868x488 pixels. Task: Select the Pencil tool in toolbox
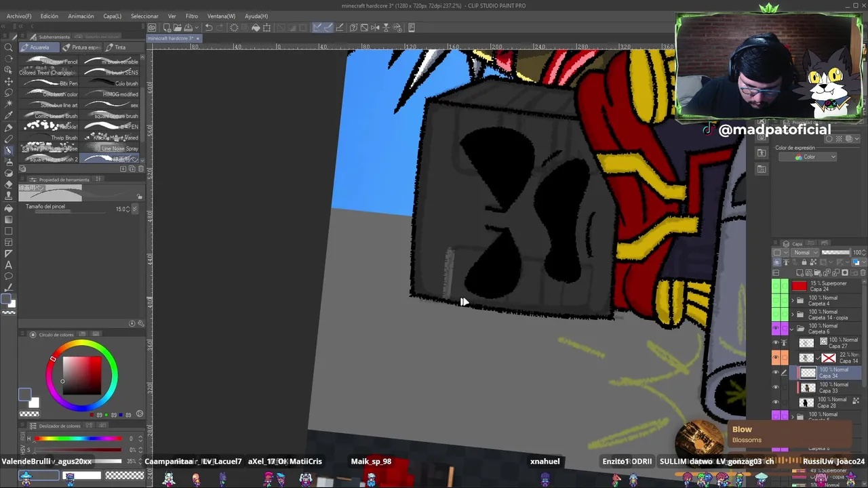tap(8, 139)
